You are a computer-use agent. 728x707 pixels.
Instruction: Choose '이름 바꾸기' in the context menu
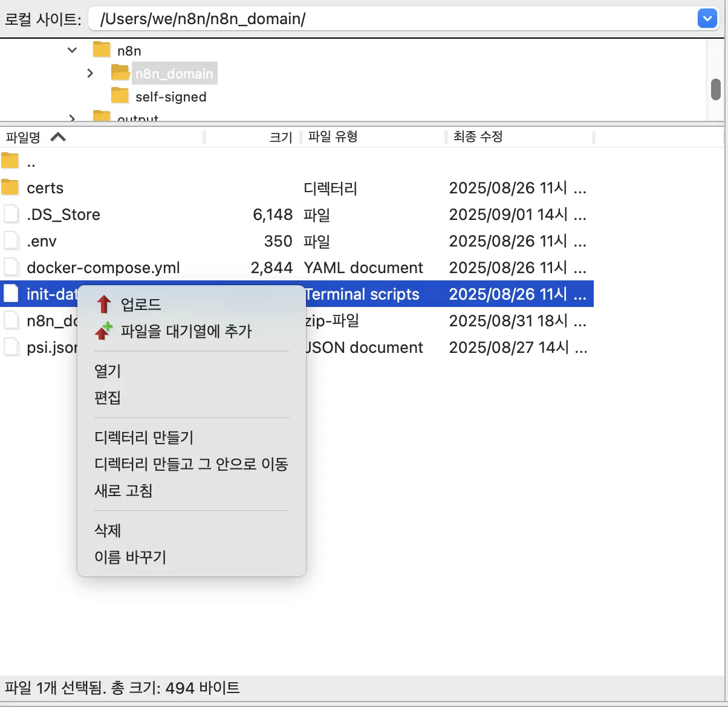(x=130, y=557)
